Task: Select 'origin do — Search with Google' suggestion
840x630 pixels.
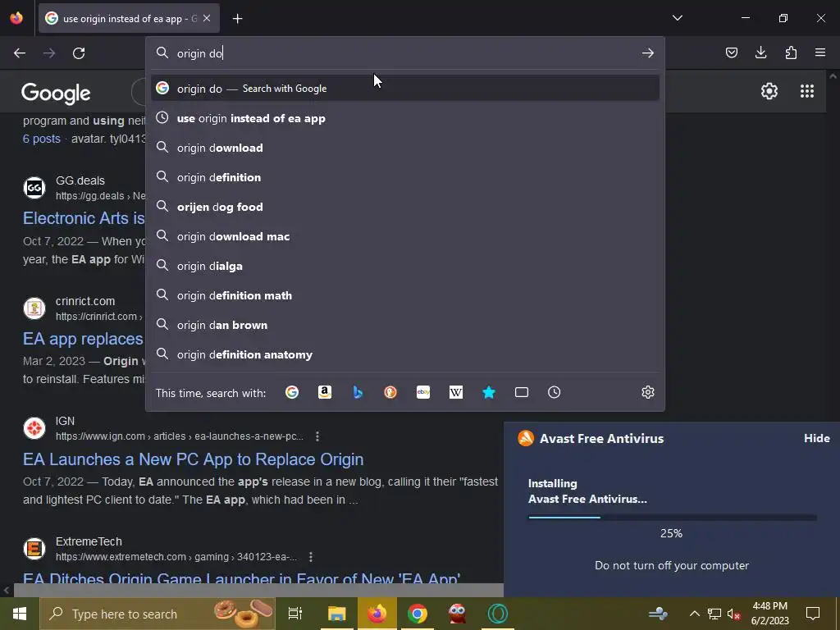Action: click(x=405, y=89)
